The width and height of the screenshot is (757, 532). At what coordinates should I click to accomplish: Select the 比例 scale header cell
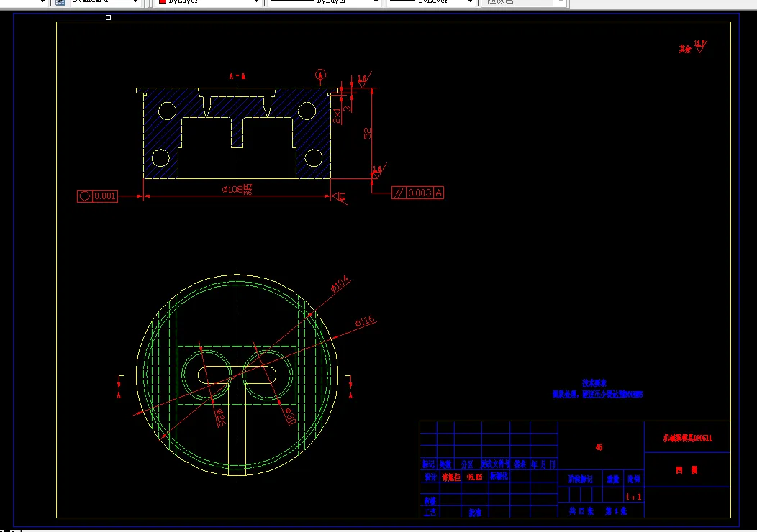634,479
